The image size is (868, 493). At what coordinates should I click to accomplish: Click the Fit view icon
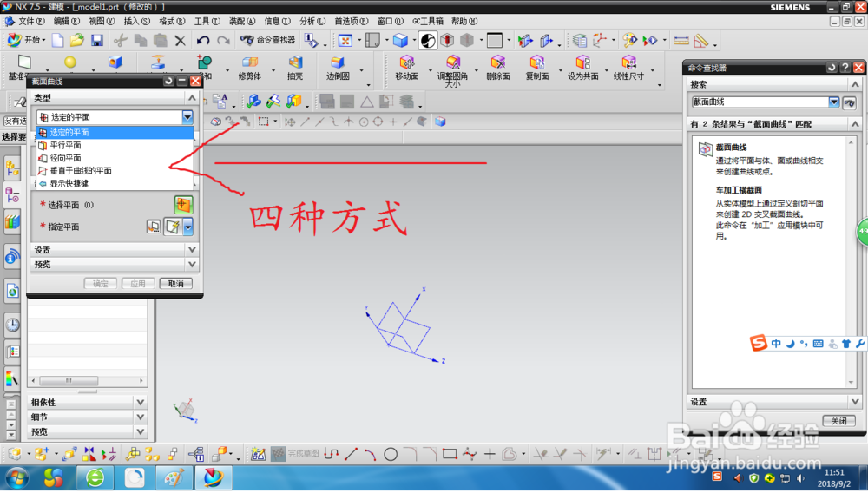click(345, 41)
